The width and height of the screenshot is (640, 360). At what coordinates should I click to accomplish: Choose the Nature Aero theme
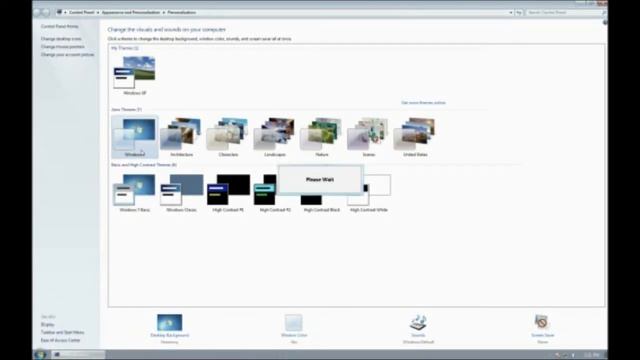[322, 137]
